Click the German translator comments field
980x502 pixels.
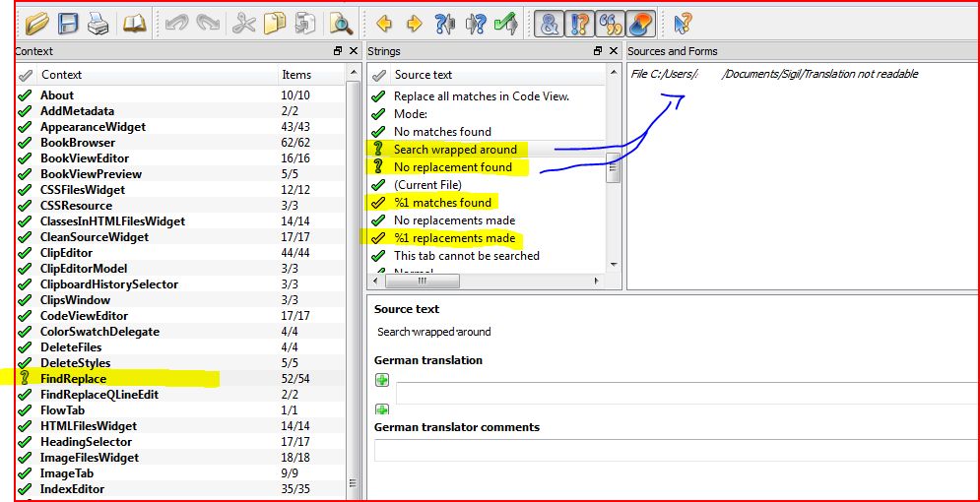[x=677, y=450]
